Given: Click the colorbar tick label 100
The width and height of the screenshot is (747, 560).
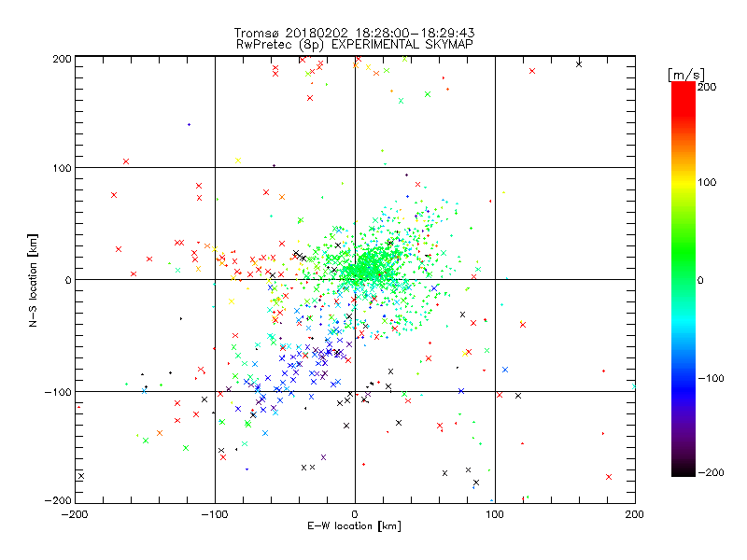Looking at the screenshot, I should tap(707, 182).
